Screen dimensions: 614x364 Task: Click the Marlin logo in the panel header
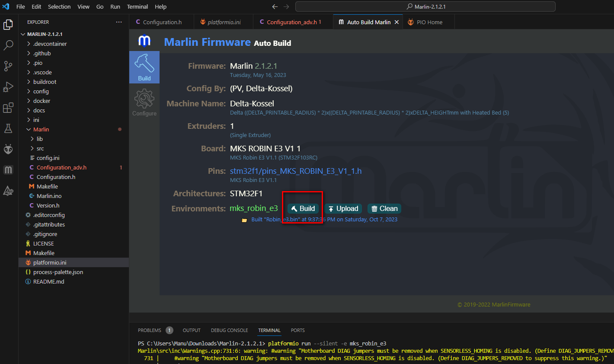tap(144, 41)
